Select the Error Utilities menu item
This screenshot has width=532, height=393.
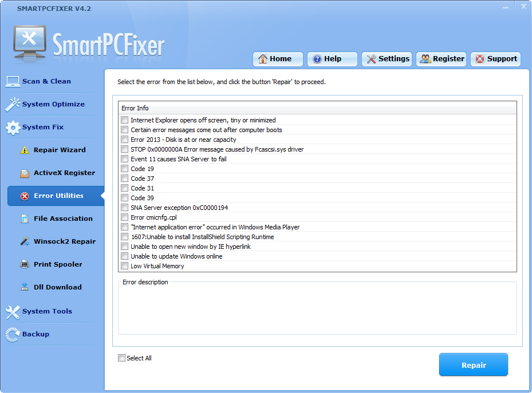(56, 196)
